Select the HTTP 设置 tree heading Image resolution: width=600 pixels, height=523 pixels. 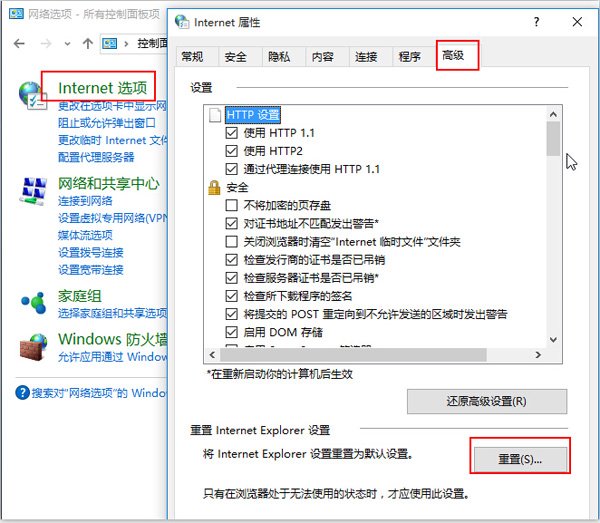tap(253, 115)
